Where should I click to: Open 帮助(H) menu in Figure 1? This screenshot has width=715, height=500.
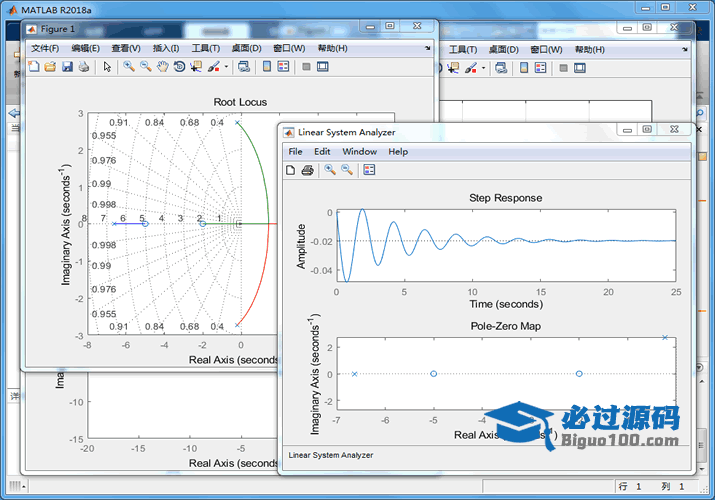coord(332,48)
